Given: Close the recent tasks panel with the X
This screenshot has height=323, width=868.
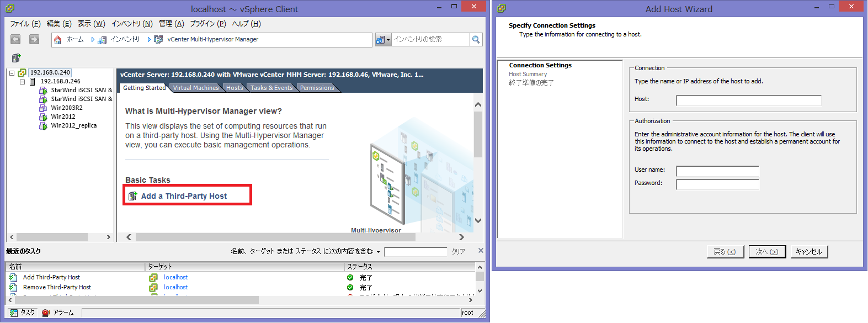Looking at the screenshot, I should pos(481,251).
